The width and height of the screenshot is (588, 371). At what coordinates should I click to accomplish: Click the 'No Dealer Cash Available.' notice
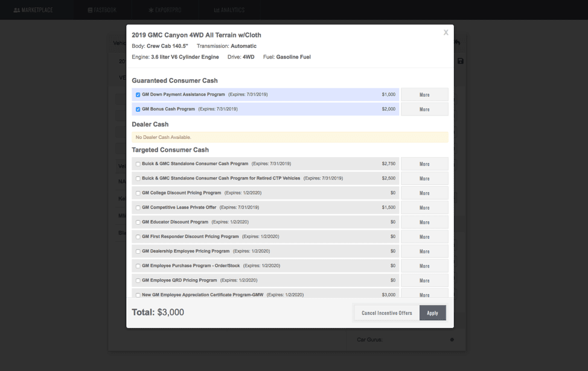pyautogui.click(x=290, y=137)
